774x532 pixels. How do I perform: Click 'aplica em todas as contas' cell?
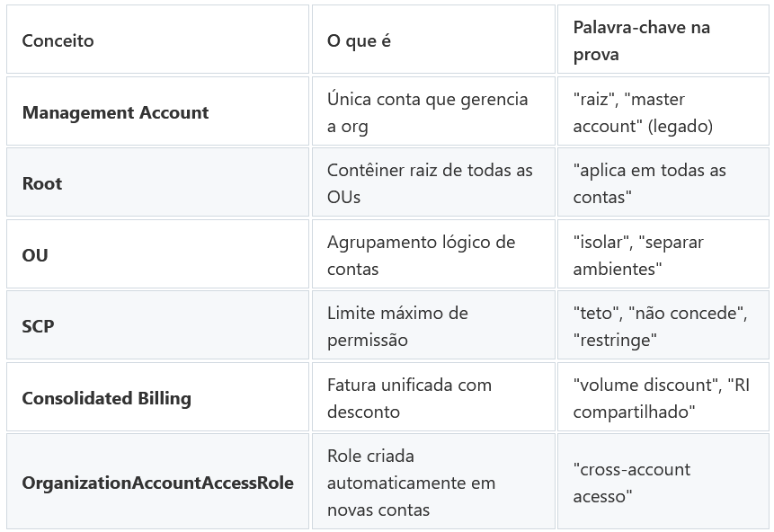pyautogui.click(x=663, y=182)
